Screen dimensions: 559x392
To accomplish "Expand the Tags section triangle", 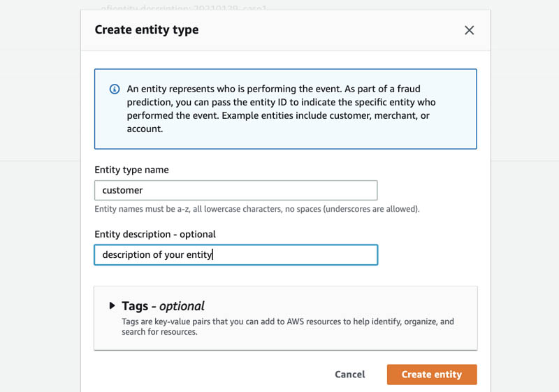I will coord(112,306).
